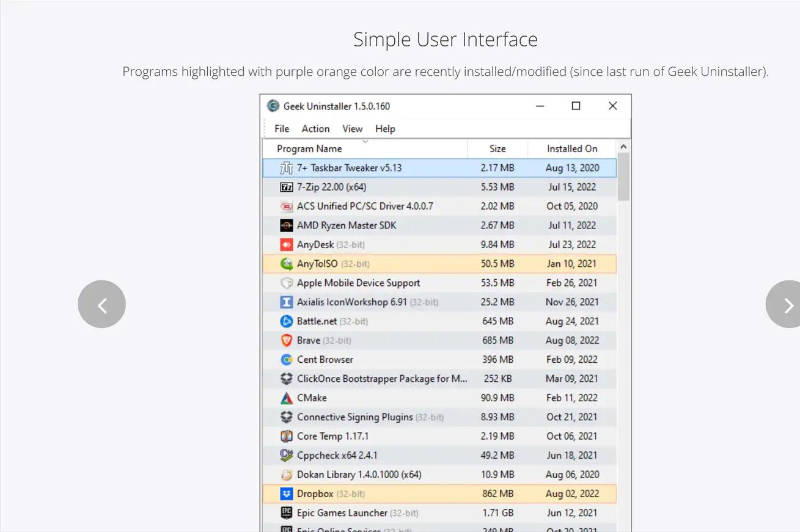Select Axialis IconWorkshop 6.91 name

pyautogui.click(x=352, y=302)
